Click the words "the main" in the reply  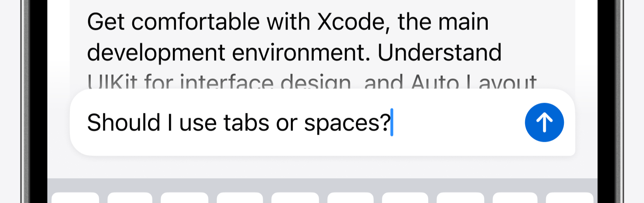[x=443, y=22]
